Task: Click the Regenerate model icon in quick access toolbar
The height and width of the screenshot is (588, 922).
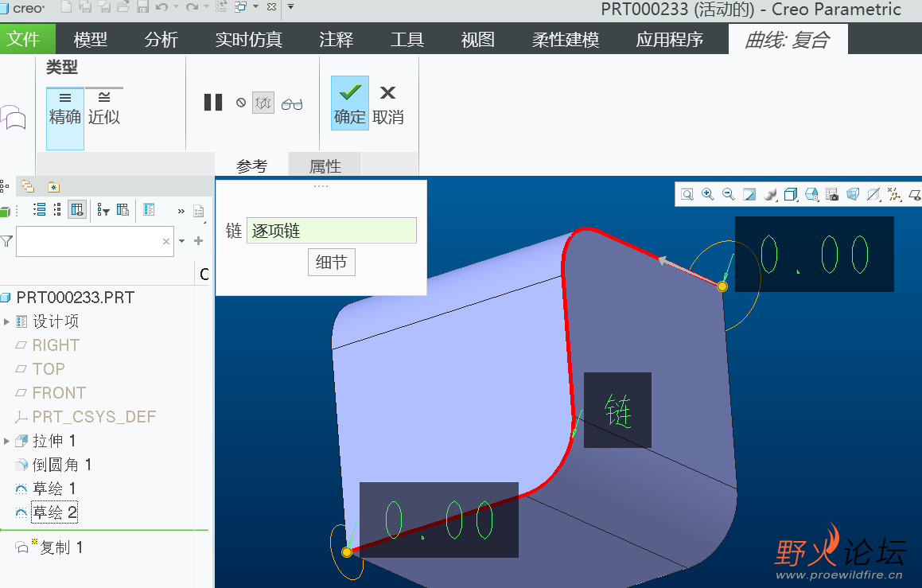Action: (221, 7)
